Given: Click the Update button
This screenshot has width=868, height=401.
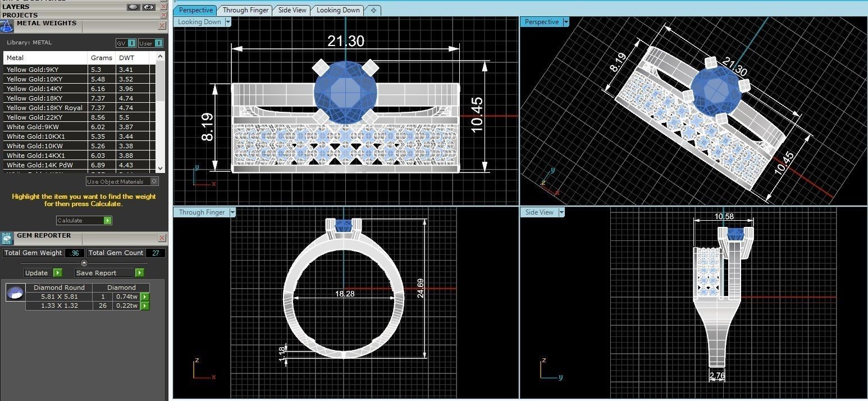Looking at the screenshot, I should (43, 272).
